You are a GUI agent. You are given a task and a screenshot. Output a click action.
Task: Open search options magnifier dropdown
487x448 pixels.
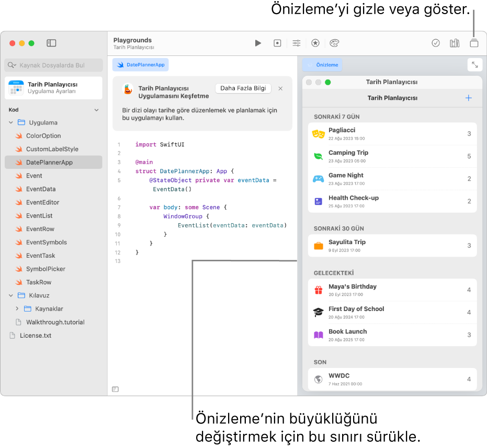click(x=12, y=65)
